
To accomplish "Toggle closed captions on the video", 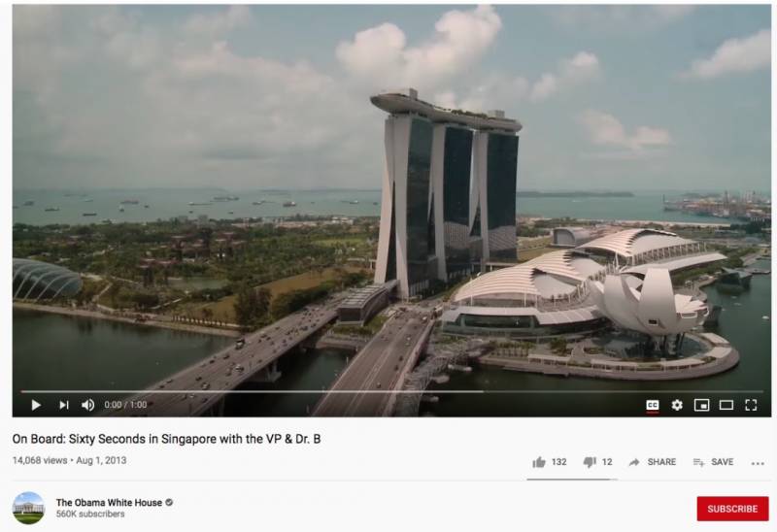I will coord(653,405).
